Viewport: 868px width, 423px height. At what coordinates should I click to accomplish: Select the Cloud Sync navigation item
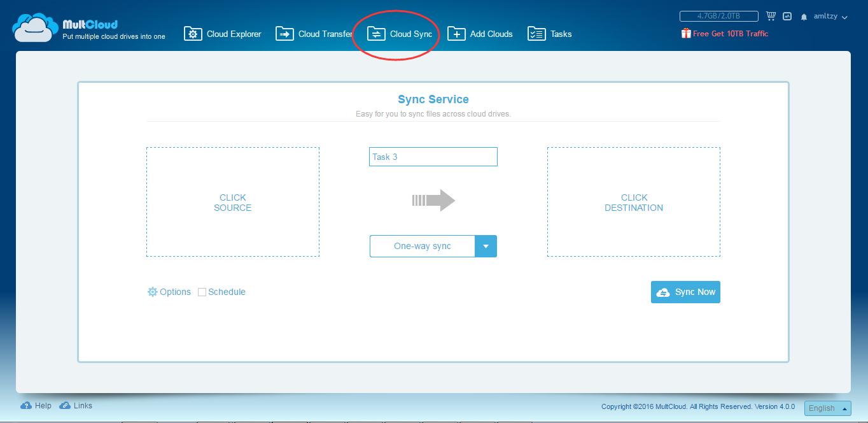[400, 34]
